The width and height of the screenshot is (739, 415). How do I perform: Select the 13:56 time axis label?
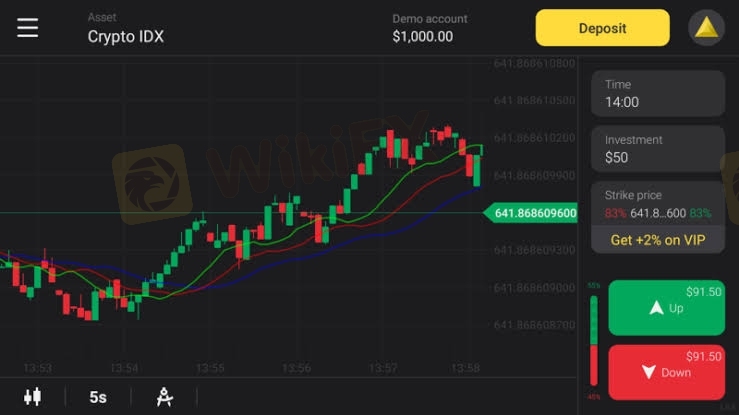[296, 368]
